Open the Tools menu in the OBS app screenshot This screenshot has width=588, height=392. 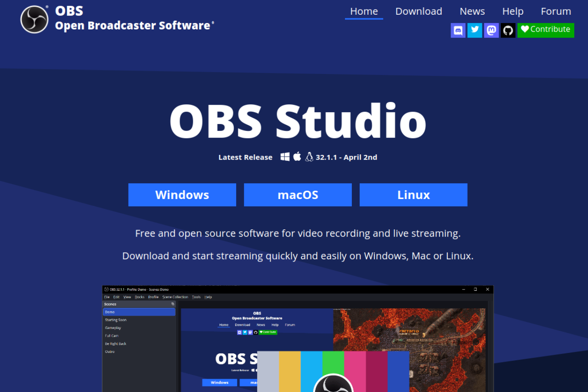pos(196,297)
